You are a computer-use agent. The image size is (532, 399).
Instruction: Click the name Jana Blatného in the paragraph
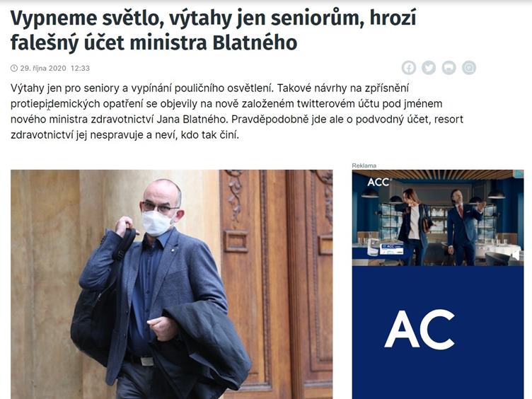(x=192, y=119)
